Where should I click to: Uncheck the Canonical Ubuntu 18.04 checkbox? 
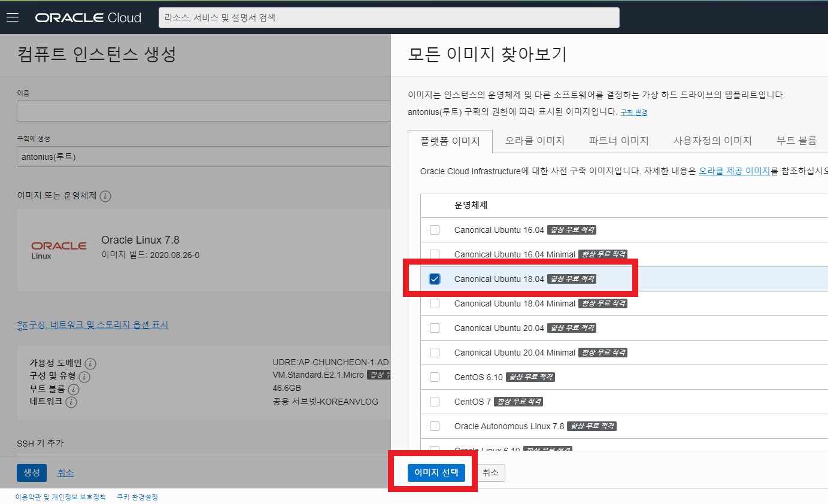(x=435, y=279)
